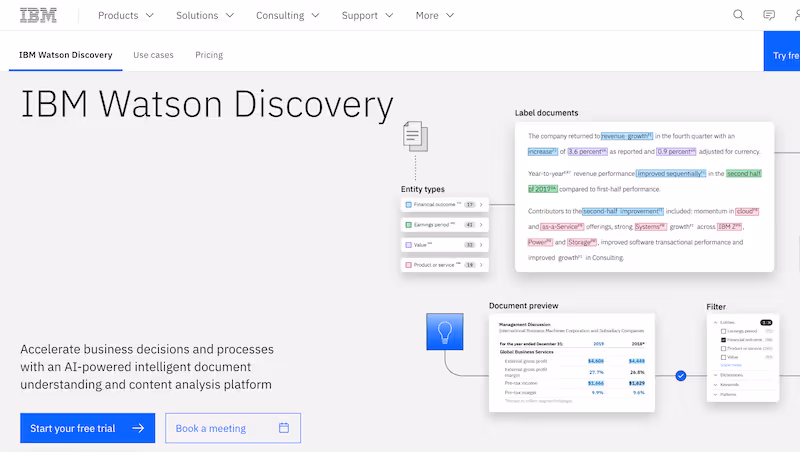Open the Earnings period entity chevron

tap(481, 224)
